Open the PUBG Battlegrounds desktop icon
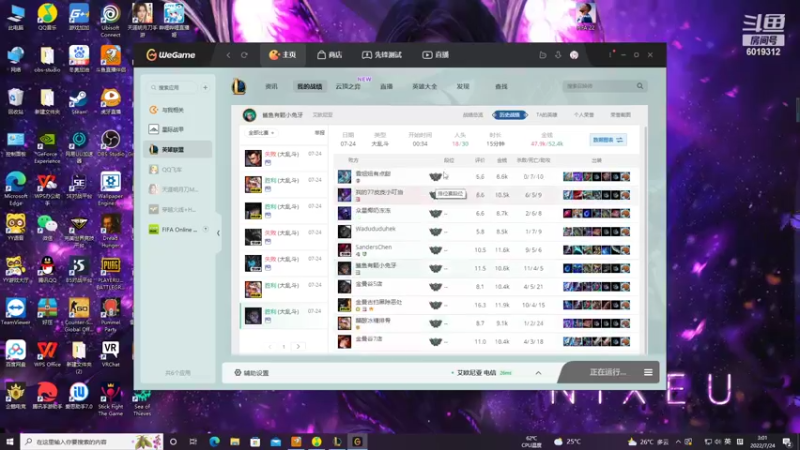The image size is (800, 450). pyautogui.click(x=110, y=273)
